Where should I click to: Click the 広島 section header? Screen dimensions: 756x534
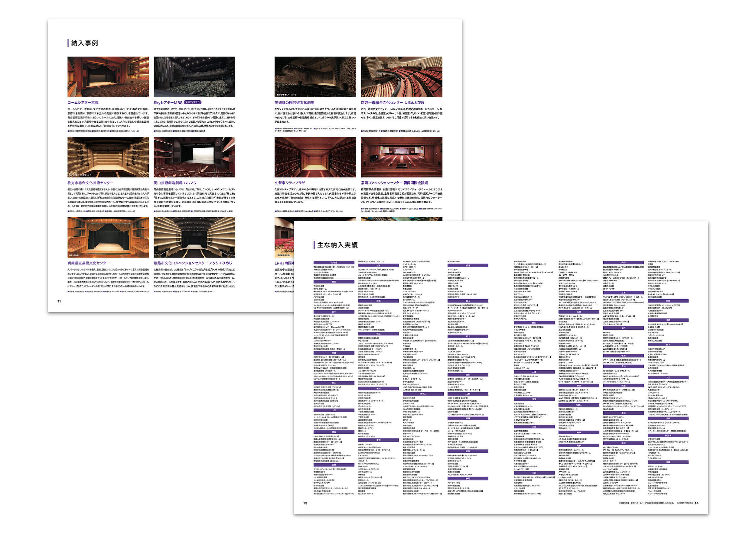pos(623,293)
